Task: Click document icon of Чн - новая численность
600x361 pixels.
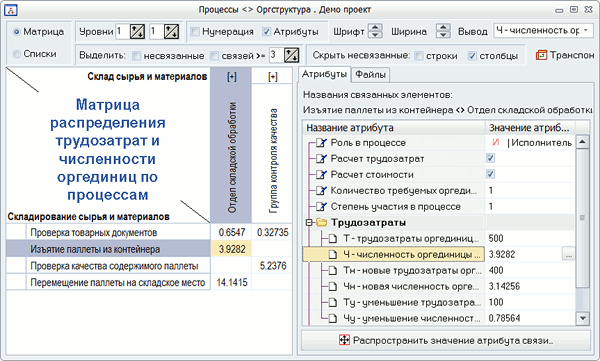Action: pyautogui.click(x=333, y=286)
